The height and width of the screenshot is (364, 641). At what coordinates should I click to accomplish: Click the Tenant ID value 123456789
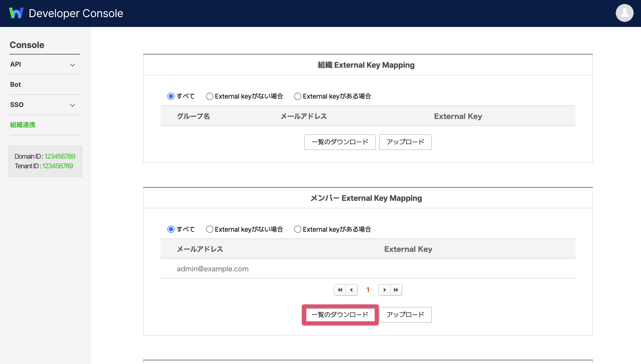pos(58,166)
